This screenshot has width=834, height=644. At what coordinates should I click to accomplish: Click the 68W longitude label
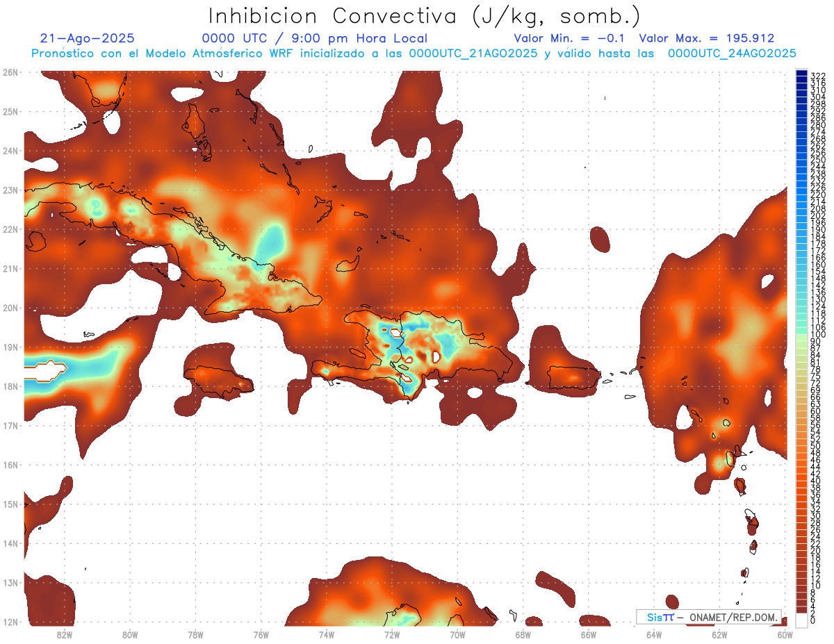[x=523, y=634]
